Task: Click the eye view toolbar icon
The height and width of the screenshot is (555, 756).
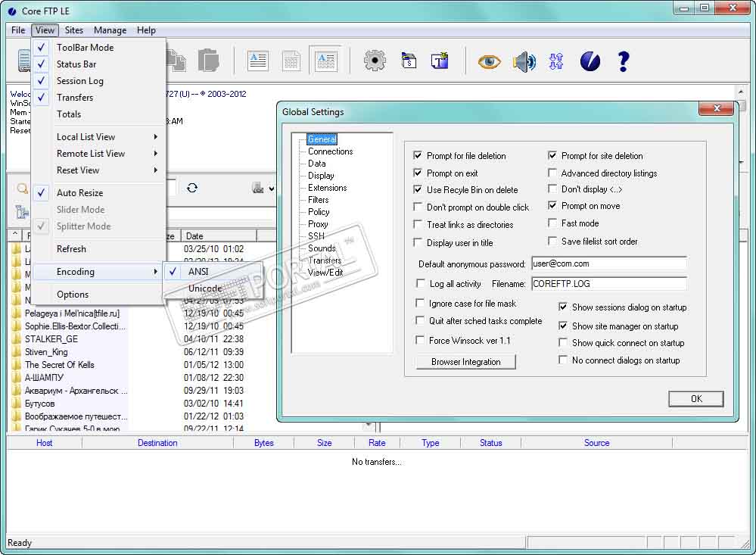Action: pyautogui.click(x=489, y=62)
